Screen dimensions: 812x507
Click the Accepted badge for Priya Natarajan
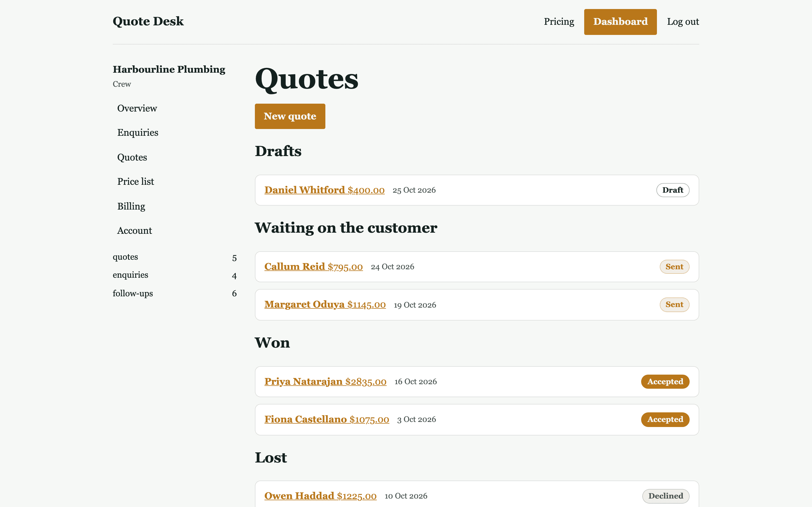point(665,382)
